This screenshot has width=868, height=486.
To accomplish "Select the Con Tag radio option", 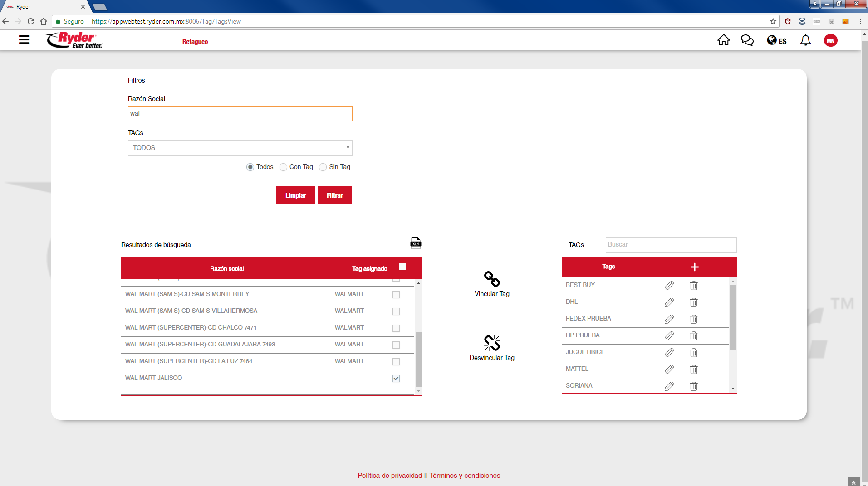I will (284, 167).
